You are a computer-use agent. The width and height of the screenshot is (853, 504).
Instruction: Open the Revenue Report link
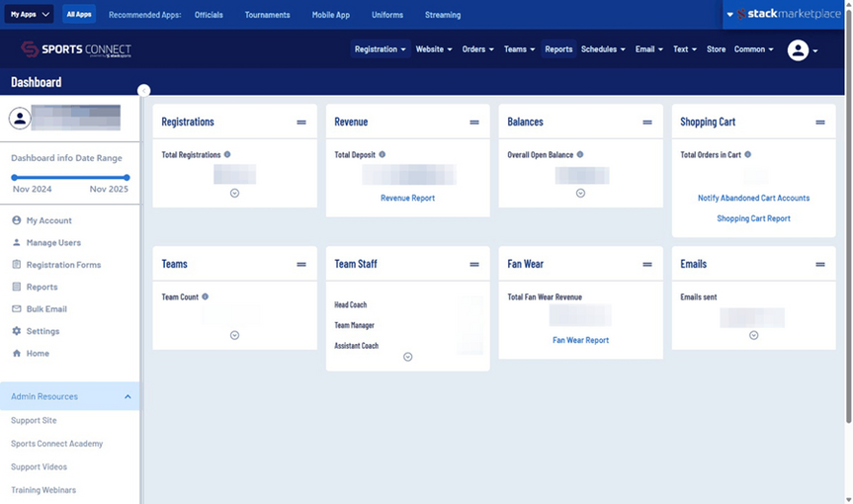coord(407,199)
